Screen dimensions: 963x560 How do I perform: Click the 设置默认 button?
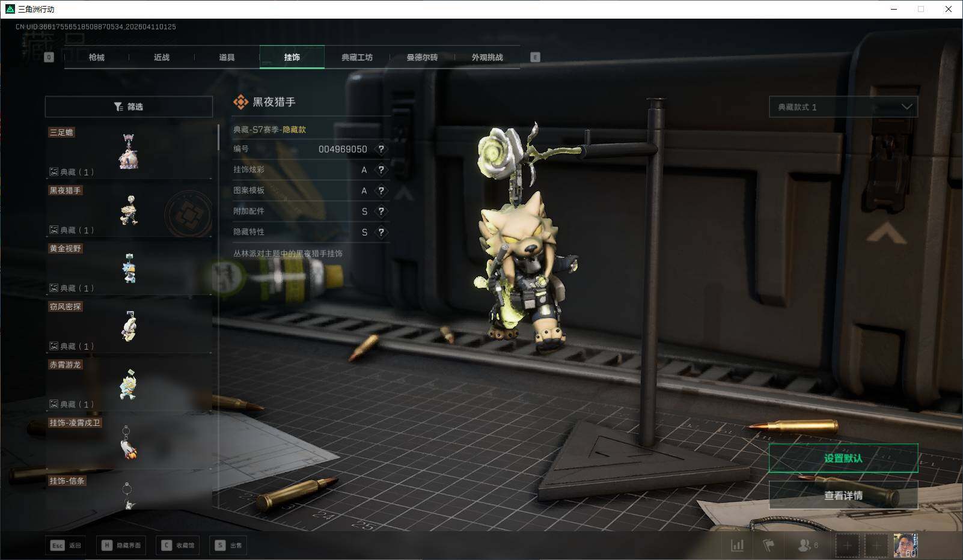(x=843, y=458)
